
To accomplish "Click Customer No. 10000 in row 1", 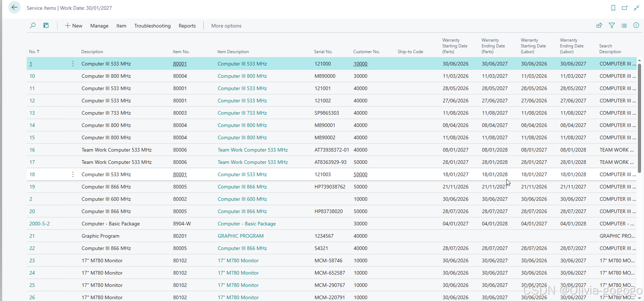I will coord(360,64).
